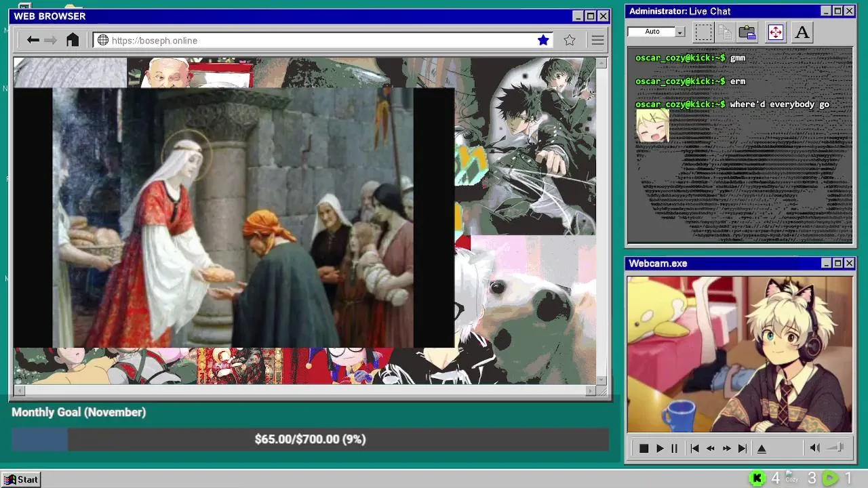This screenshot has width=868, height=488.
Task: Maximize the Live Chat window
Action: (837, 11)
